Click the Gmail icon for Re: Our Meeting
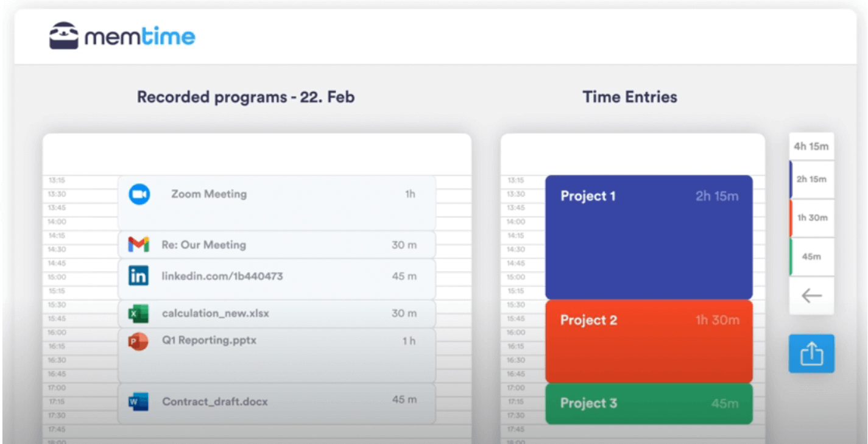 pos(139,245)
